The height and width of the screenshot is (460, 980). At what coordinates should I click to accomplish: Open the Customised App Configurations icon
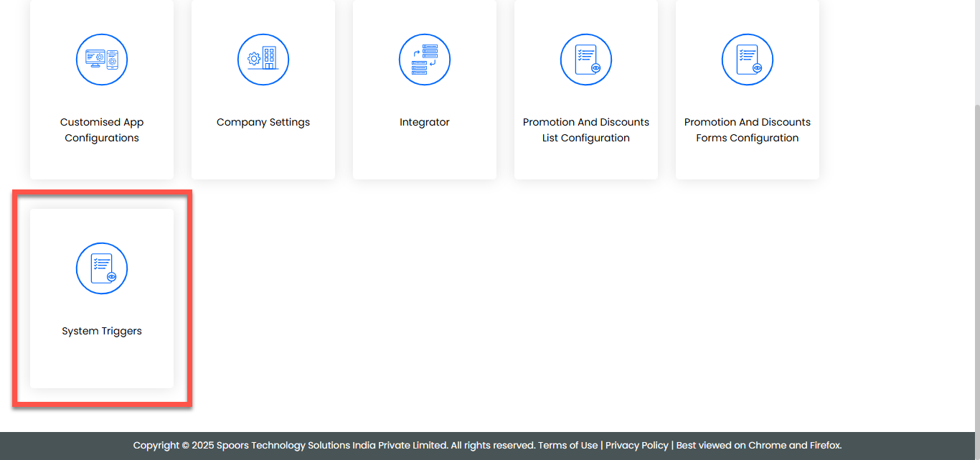pos(102,60)
